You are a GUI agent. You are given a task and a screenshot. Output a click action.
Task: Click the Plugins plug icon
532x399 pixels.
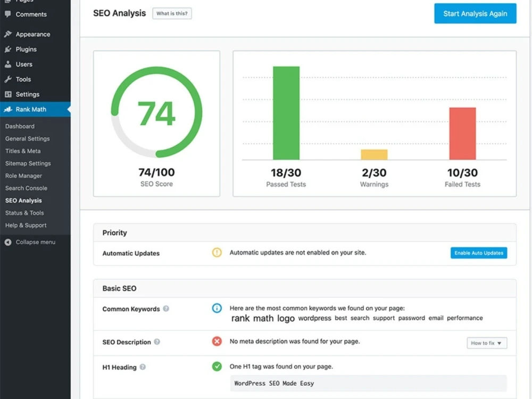click(8, 49)
